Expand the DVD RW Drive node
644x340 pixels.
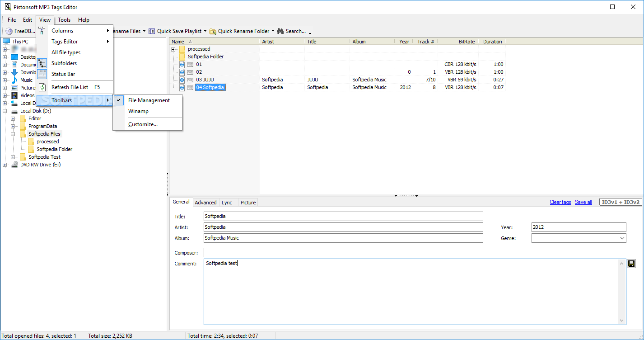click(x=5, y=165)
